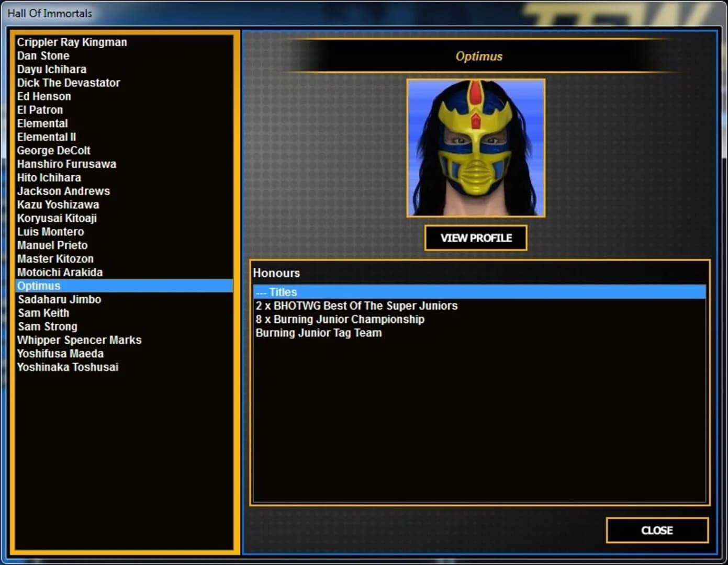Choose Yoshinaka Toshusai at the list bottom
The height and width of the screenshot is (565, 728).
point(68,367)
